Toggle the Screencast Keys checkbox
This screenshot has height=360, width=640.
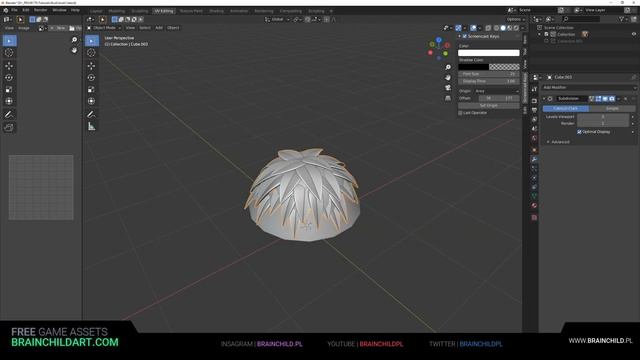pos(464,36)
